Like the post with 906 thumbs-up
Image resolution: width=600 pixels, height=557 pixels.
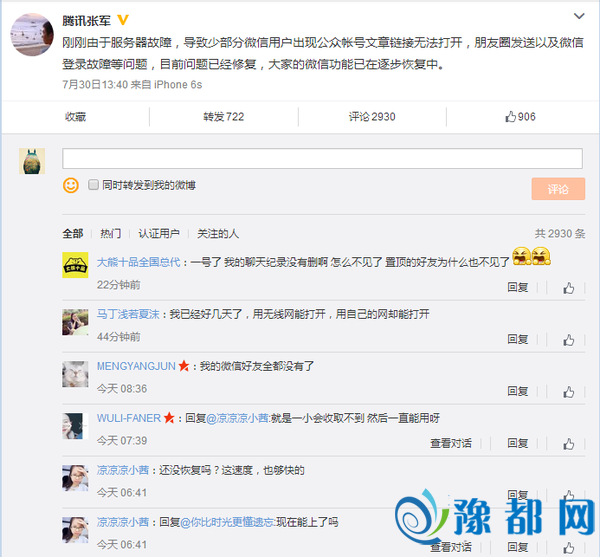click(521, 117)
